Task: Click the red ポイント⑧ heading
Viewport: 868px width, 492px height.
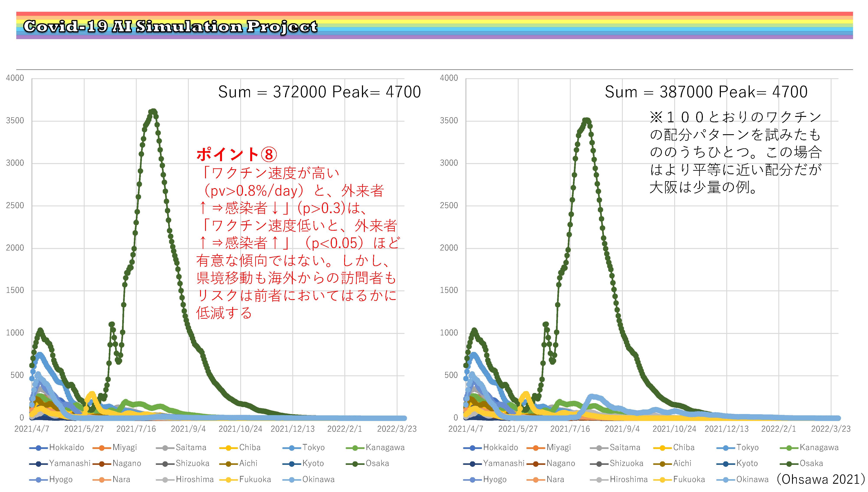Action: [x=237, y=154]
